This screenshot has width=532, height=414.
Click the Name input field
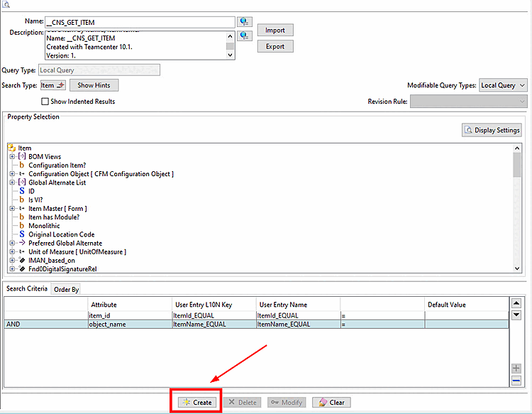(140, 23)
